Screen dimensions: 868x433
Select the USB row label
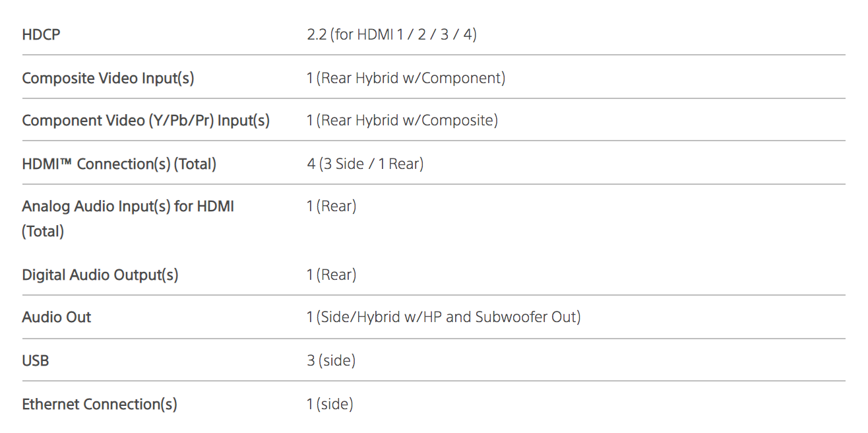(x=36, y=360)
